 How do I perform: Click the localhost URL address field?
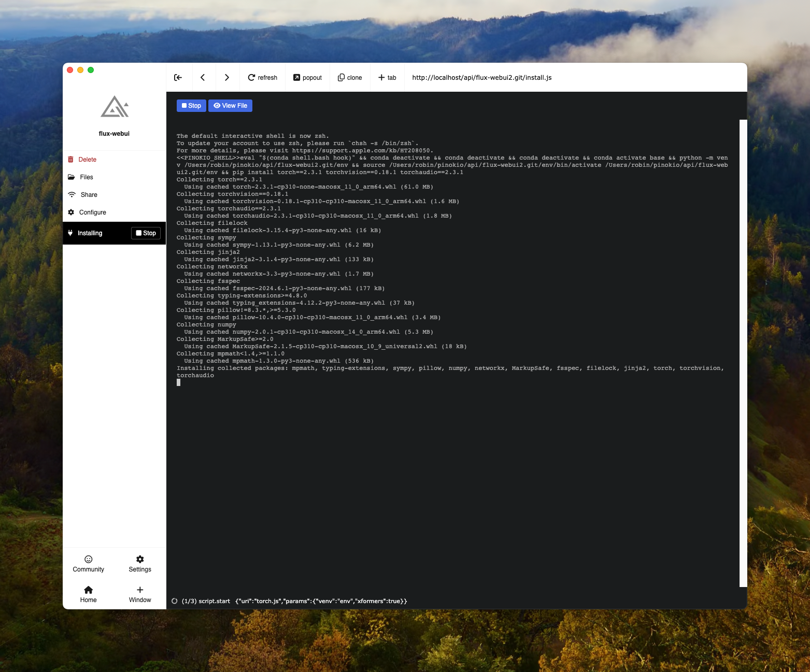(x=481, y=78)
